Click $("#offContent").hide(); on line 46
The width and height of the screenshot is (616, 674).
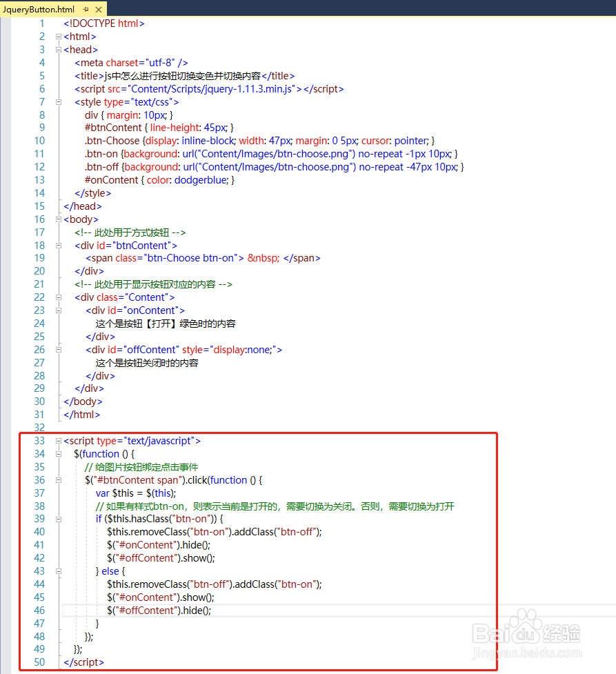point(159,611)
